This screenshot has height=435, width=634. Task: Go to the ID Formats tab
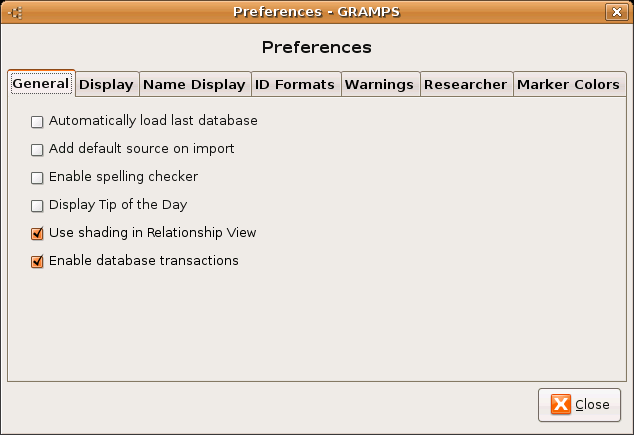click(x=294, y=85)
